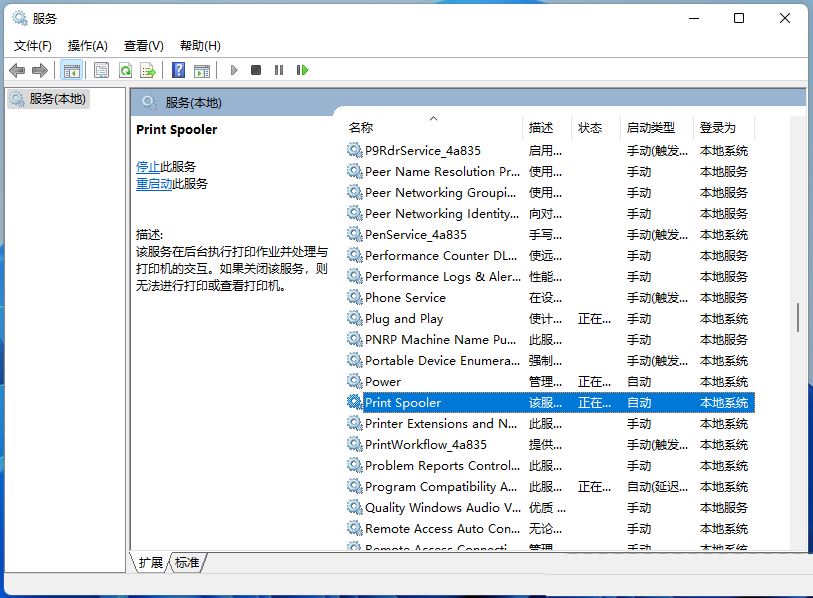Open the 操作 menu
The height and width of the screenshot is (598, 813).
pos(87,45)
